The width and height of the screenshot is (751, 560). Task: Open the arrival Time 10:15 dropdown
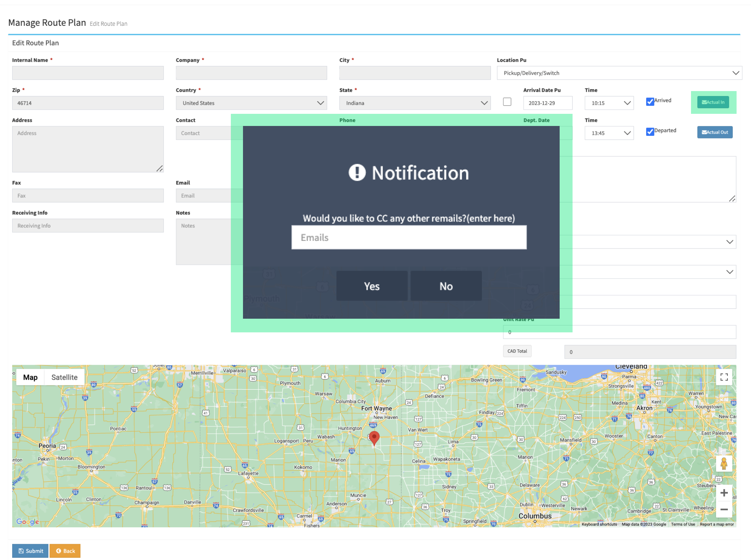609,103
